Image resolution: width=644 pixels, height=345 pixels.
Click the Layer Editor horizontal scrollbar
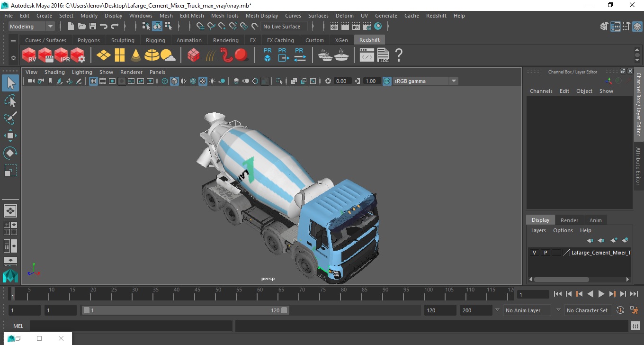(561, 280)
